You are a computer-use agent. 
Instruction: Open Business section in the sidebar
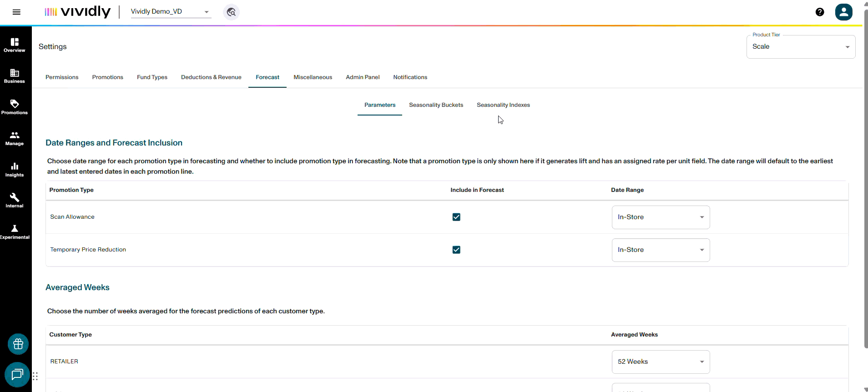tap(15, 76)
